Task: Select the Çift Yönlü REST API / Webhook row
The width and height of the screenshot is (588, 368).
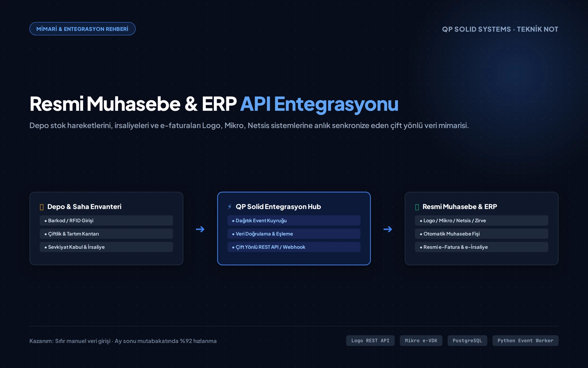Action: [294, 247]
